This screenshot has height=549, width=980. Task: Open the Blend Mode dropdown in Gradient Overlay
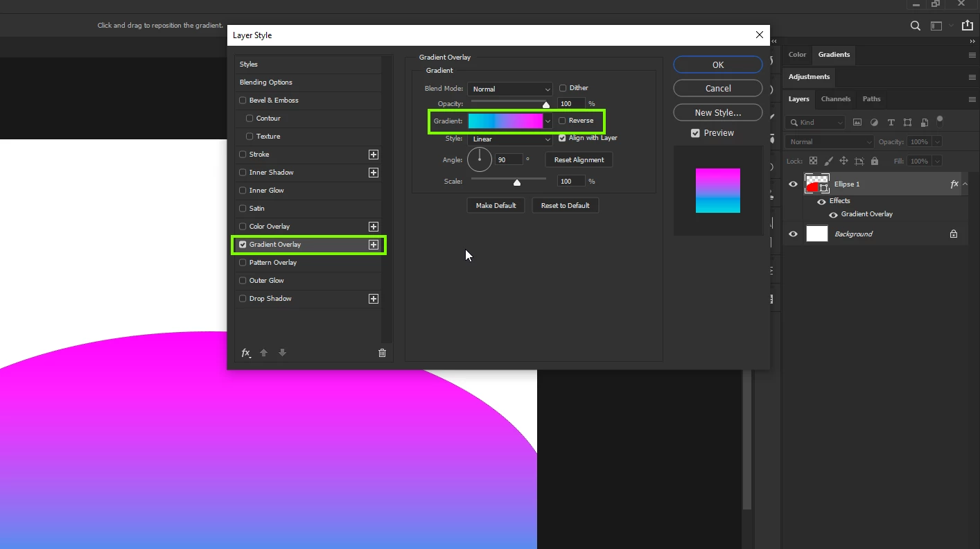(509, 89)
